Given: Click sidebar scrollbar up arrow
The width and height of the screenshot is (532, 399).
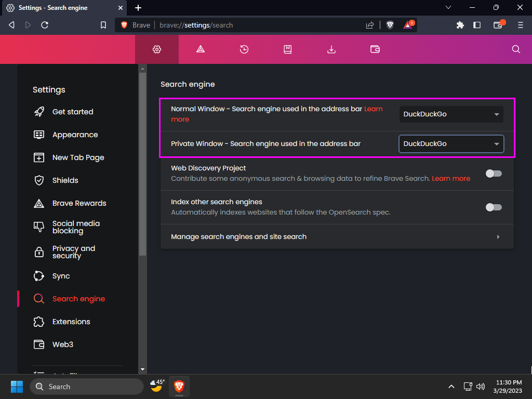Looking at the screenshot, I should click(142, 69).
